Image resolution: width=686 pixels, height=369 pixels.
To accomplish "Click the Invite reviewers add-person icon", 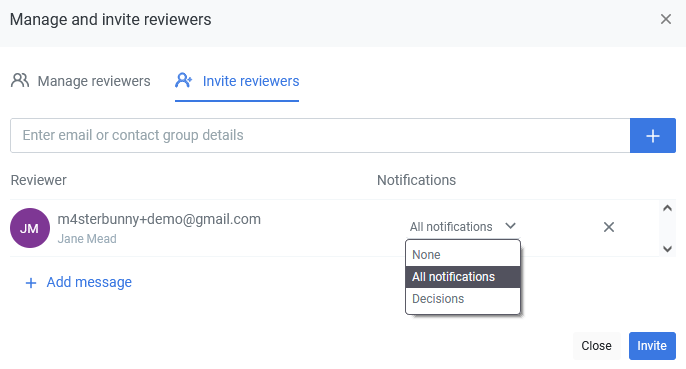I will pyautogui.click(x=183, y=81).
